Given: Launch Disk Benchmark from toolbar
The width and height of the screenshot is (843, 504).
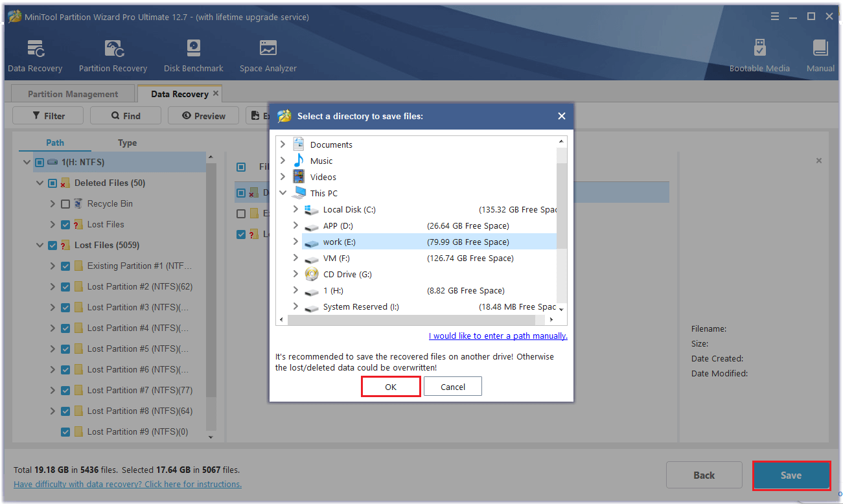Looking at the screenshot, I should coord(193,56).
